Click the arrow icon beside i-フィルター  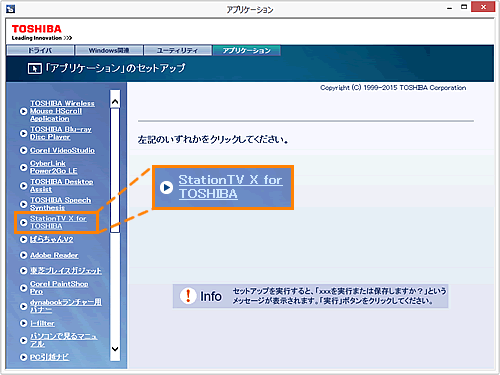(23, 323)
